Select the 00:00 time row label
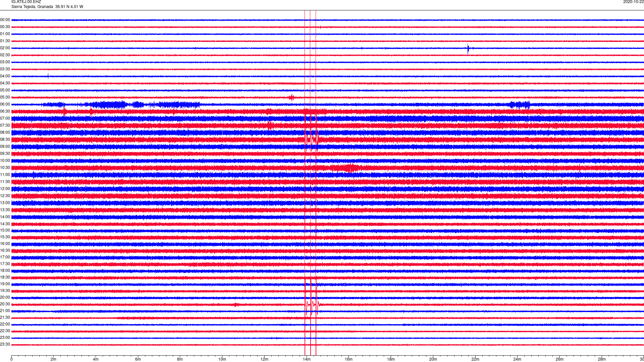This screenshot has width=644, height=362. coord(5,20)
